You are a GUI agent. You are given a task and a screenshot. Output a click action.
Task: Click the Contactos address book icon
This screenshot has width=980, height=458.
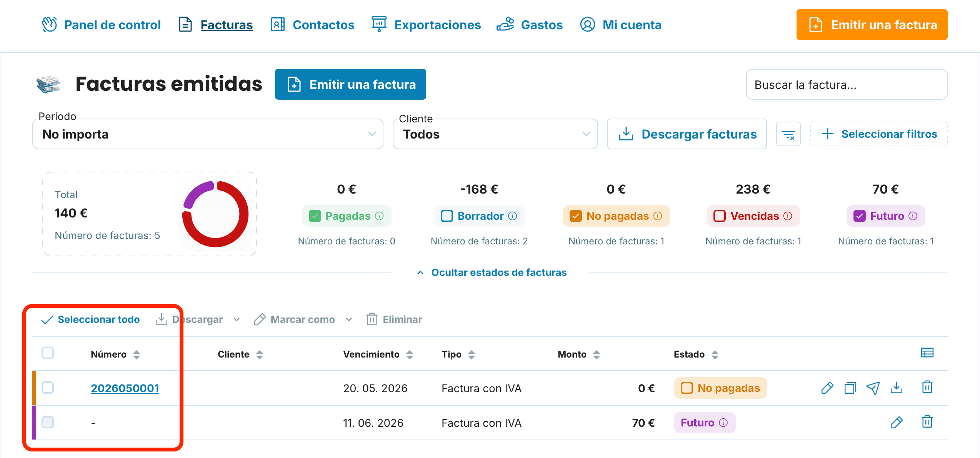tap(277, 25)
